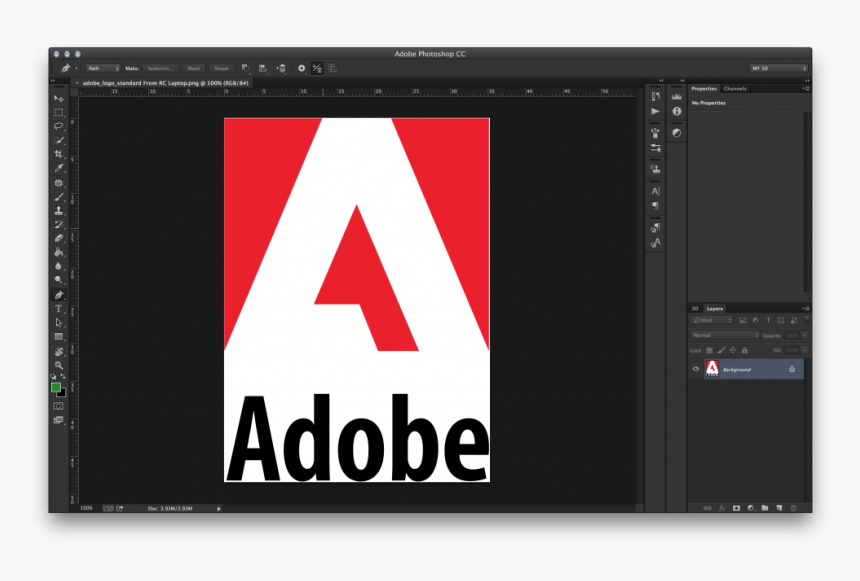This screenshot has height=581, width=860.
Task: Open the Opacity slider dropdown arrow
Action: pyautogui.click(x=805, y=335)
